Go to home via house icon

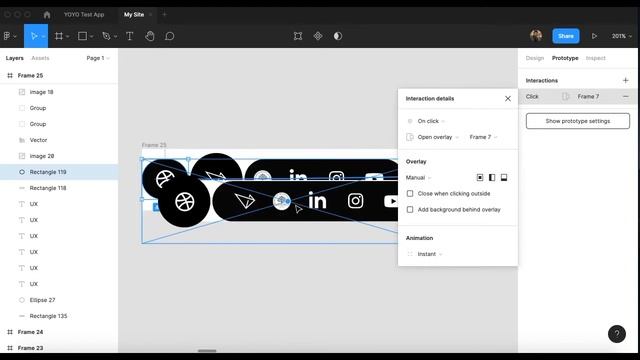point(47,15)
